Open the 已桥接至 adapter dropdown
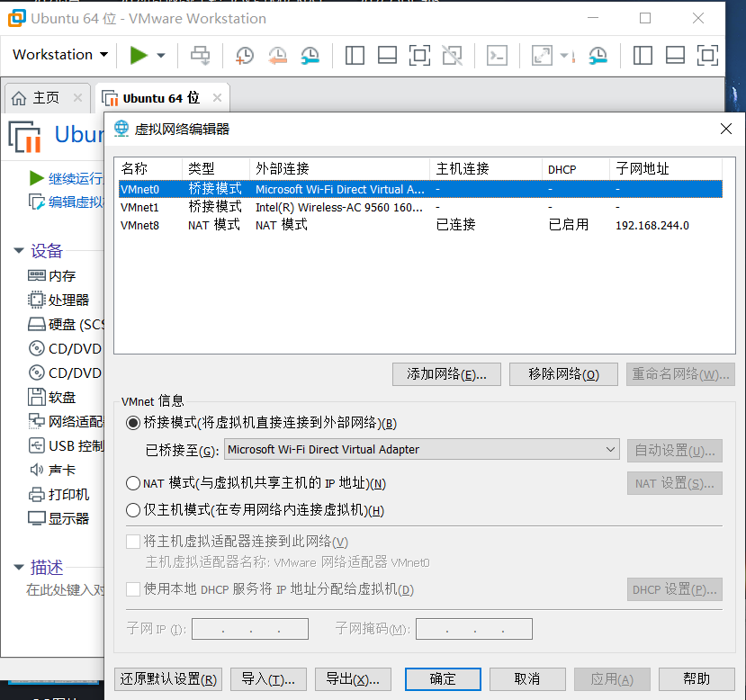The height and width of the screenshot is (700, 746). tap(421, 449)
